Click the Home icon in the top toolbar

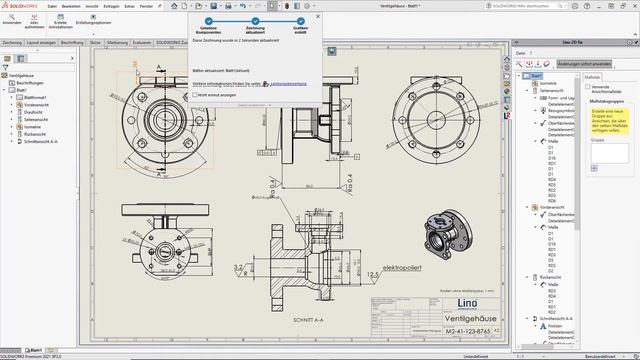tap(174, 6)
